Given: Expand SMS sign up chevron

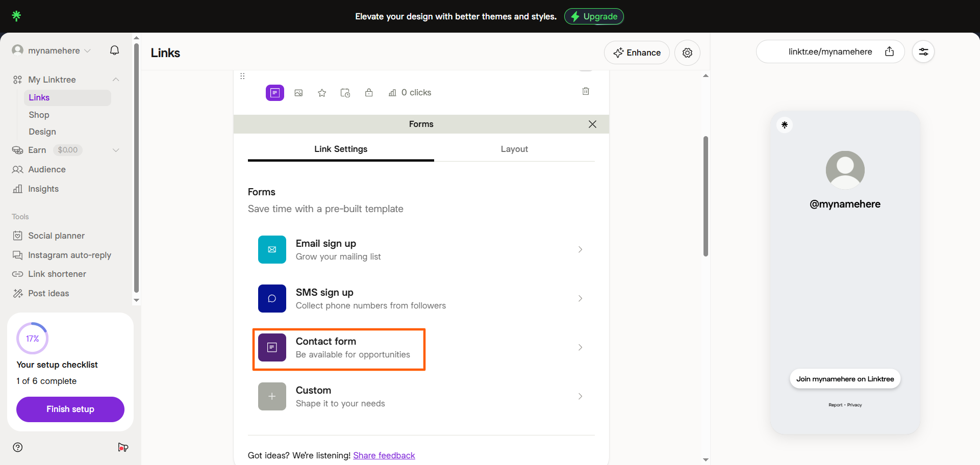Looking at the screenshot, I should [580, 298].
